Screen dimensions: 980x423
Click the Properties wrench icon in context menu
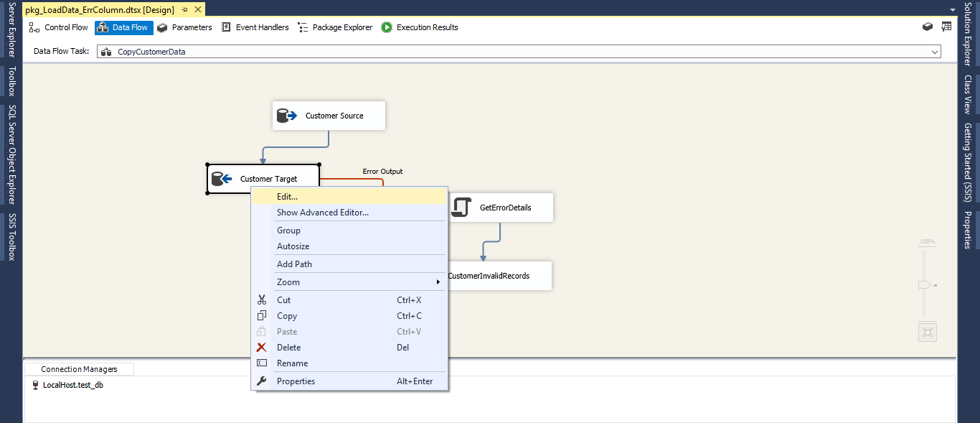tap(262, 381)
